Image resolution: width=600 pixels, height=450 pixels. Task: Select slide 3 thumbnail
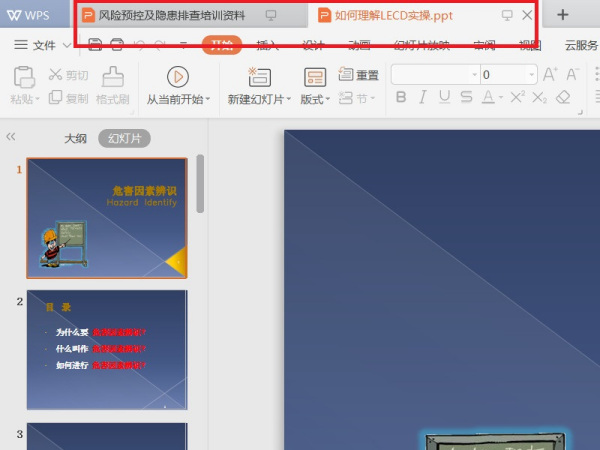(107, 436)
